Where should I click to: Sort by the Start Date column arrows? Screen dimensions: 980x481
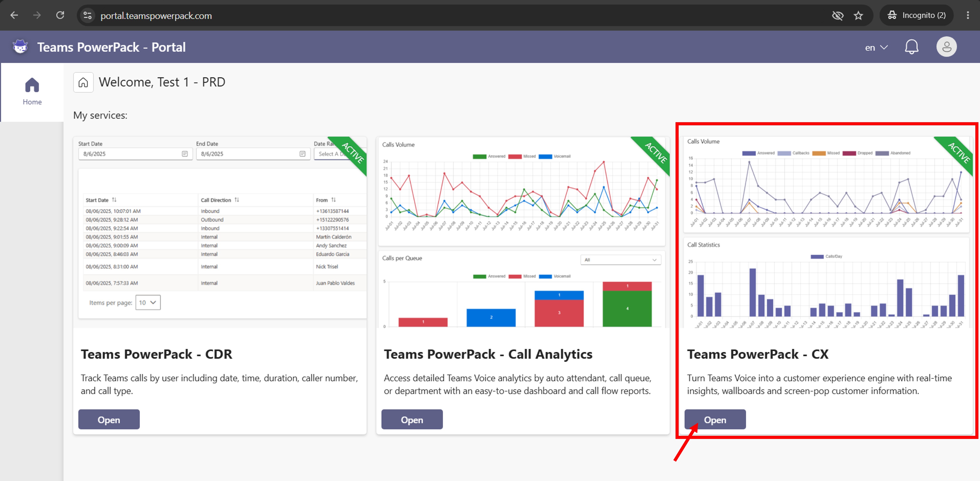pos(114,200)
